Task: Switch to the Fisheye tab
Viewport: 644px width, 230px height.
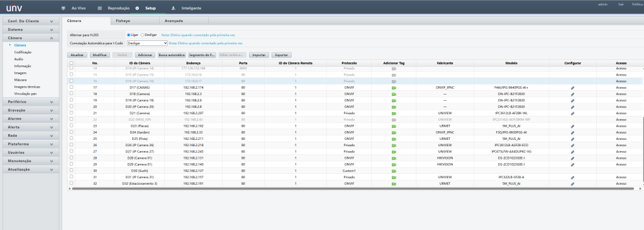Action: coord(135,21)
